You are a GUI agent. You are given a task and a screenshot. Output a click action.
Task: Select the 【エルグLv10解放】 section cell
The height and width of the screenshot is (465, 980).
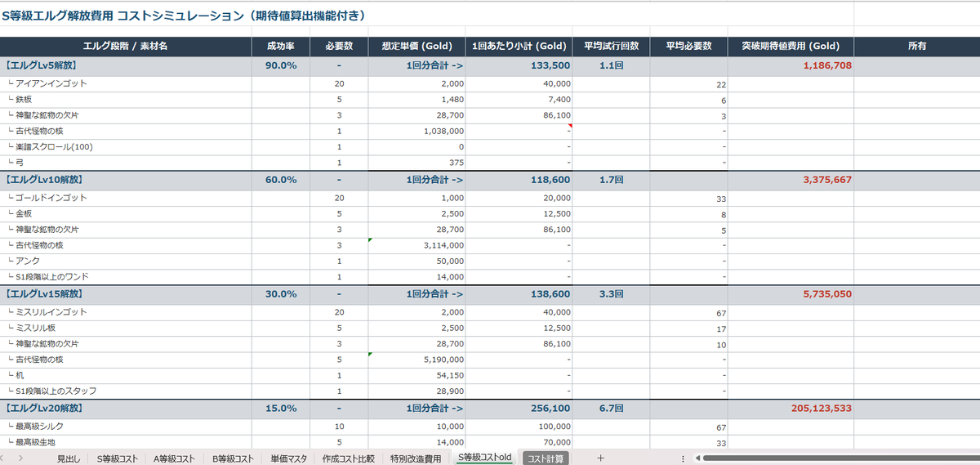[x=126, y=180]
